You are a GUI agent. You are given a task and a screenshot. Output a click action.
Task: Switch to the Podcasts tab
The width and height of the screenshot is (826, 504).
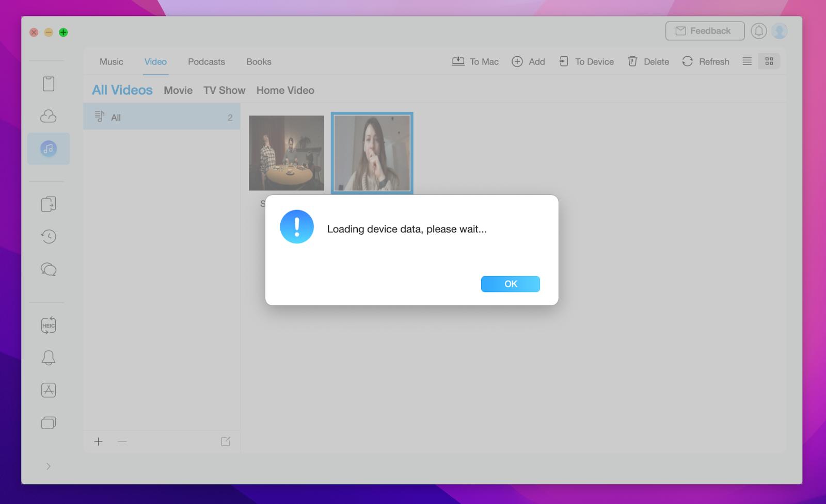pyautogui.click(x=206, y=62)
